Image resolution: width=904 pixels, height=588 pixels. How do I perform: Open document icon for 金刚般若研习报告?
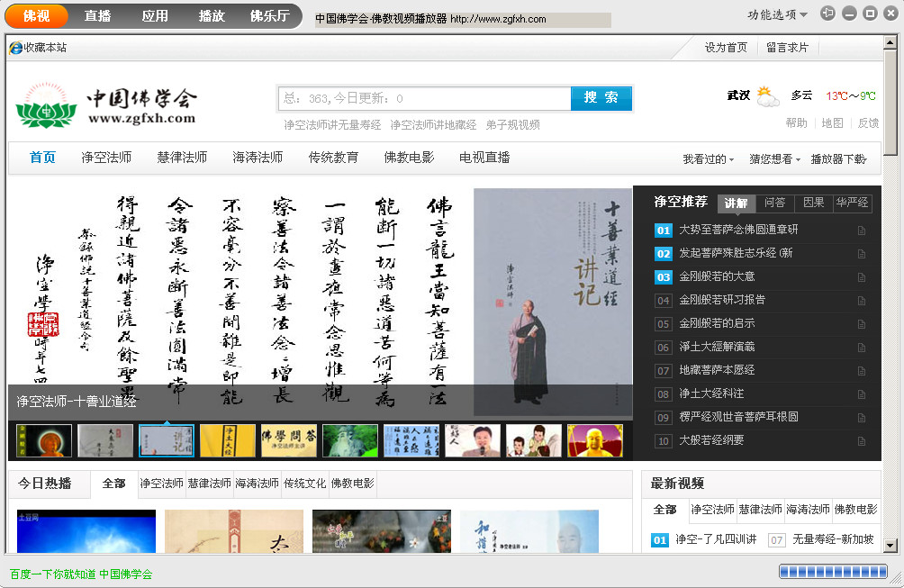(x=862, y=301)
